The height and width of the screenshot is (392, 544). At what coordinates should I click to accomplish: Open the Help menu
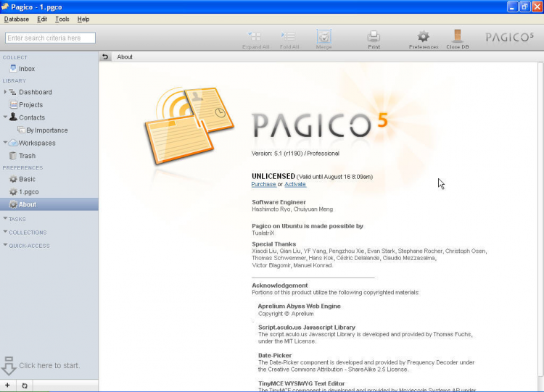83,19
